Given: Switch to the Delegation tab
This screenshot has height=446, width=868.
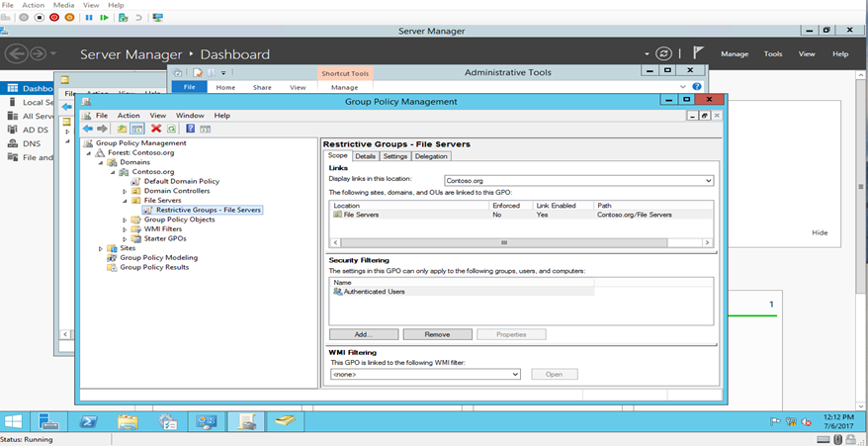Looking at the screenshot, I should [x=431, y=156].
